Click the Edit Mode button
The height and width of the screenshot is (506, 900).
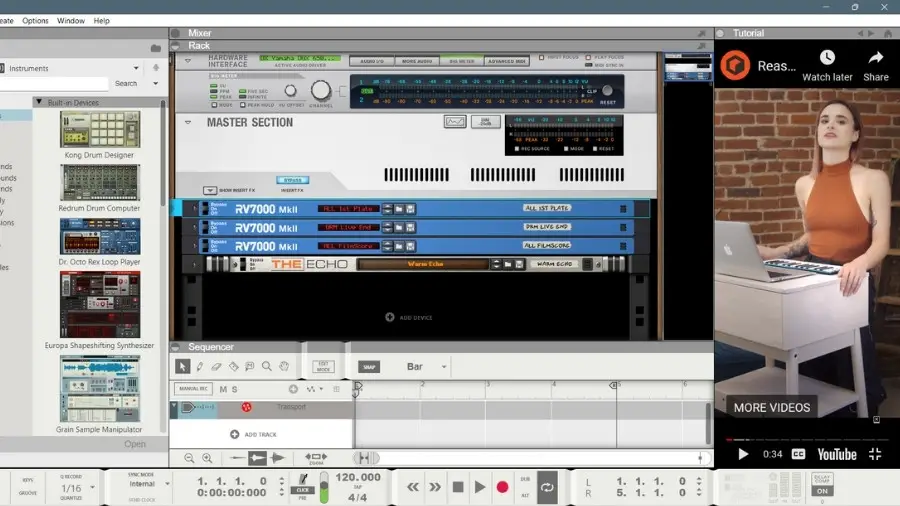coord(323,367)
